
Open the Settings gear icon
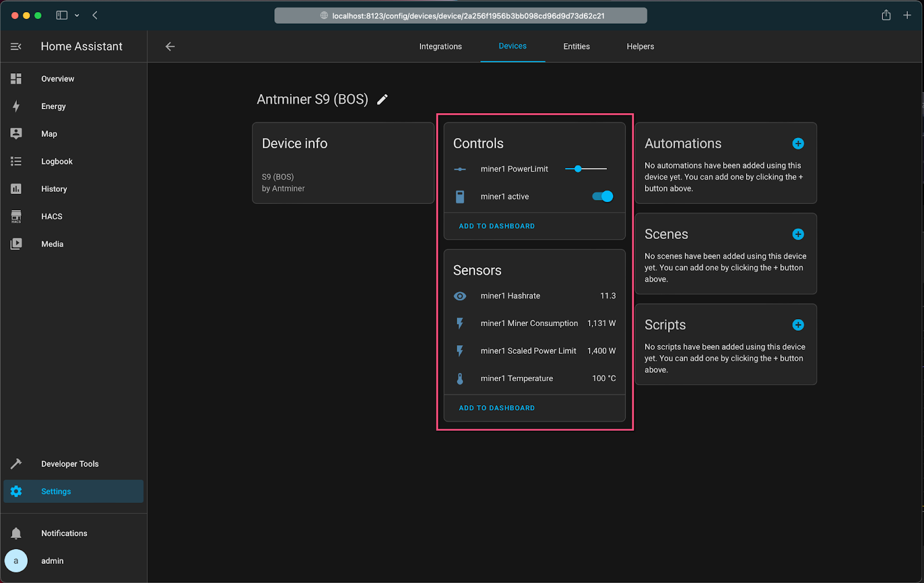(x=16, y=491)
